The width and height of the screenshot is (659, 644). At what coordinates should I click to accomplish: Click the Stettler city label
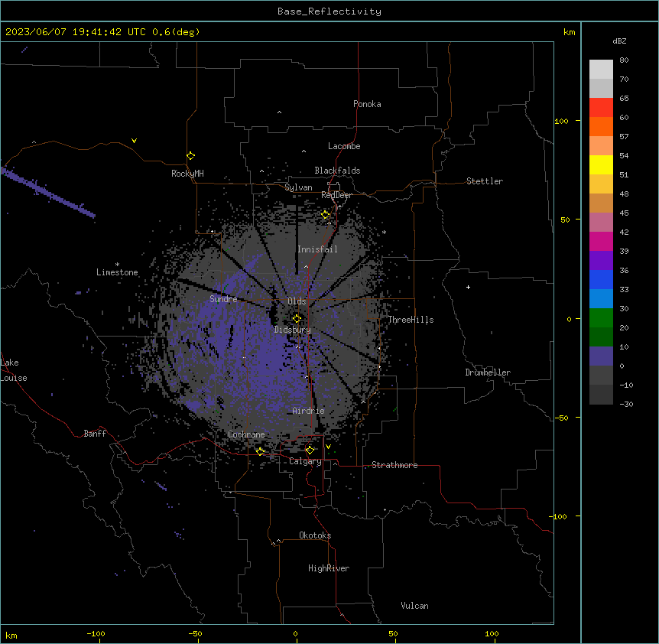click(485, 181)
